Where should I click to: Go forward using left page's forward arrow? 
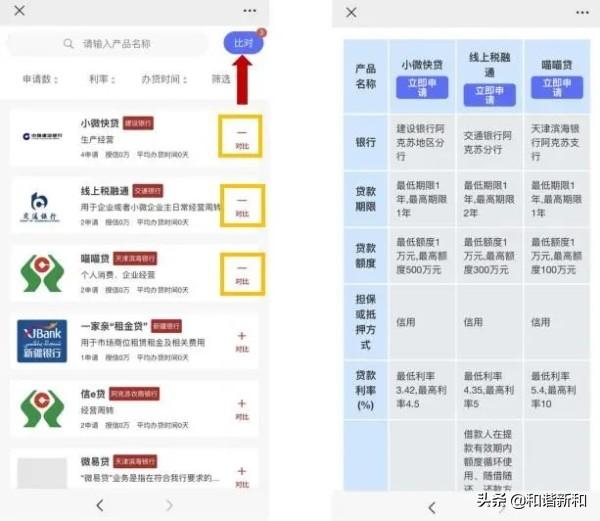pos(169,505)
